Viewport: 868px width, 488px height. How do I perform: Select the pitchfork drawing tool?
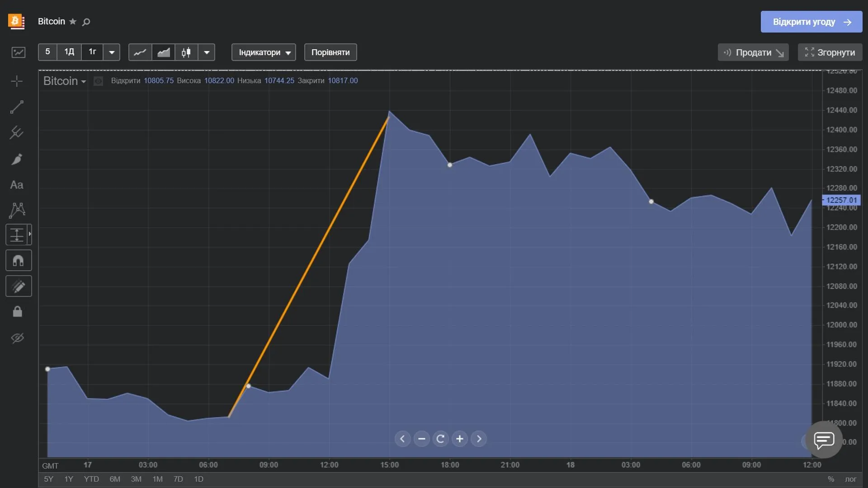(17, 132)
